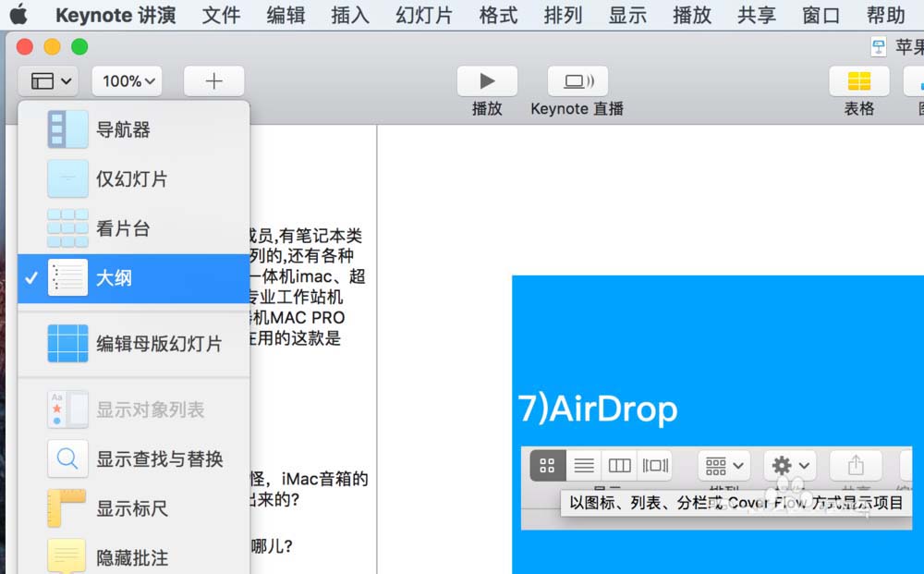Click outline text containing 有笔记本类

coord(306,236)
